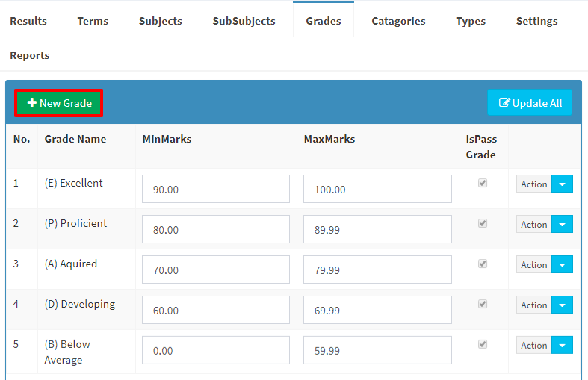Go to the Reports tab
Image resolution: width=588 pixels, height=380 pixels.
30,55
